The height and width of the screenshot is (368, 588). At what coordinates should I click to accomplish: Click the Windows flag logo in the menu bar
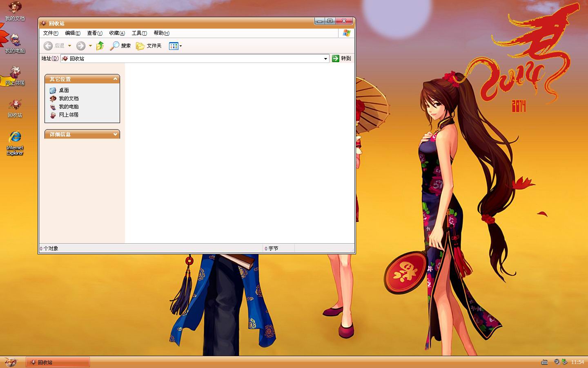[x=347, y=33]
